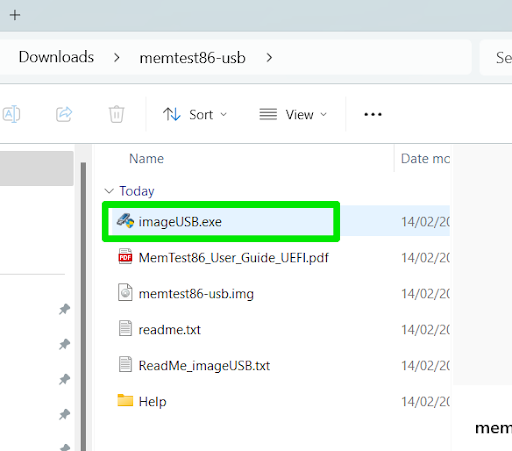Click the navigation pane scrollbar
This screenshot has width=512, height=451.
click(83, 306)
